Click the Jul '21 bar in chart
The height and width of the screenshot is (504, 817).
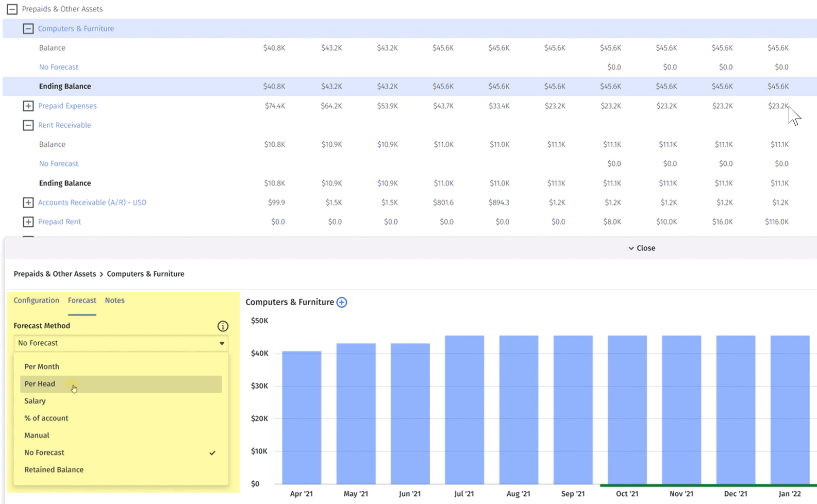click(464, 410)
